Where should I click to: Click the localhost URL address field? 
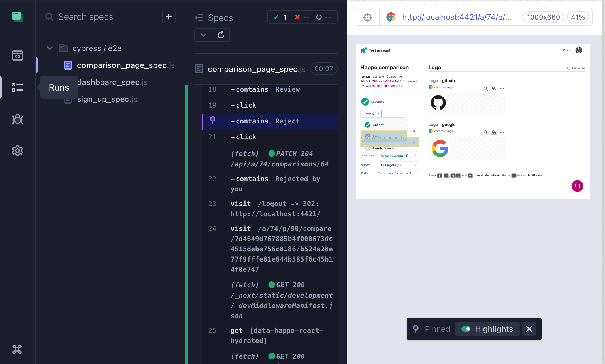pyautogui.click(x=456, y=17)
